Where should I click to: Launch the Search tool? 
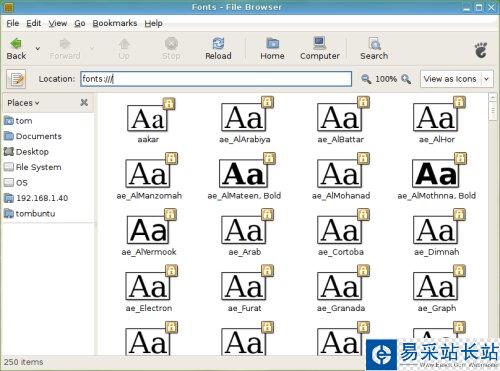pyautogui.click(x=374, y=48)
